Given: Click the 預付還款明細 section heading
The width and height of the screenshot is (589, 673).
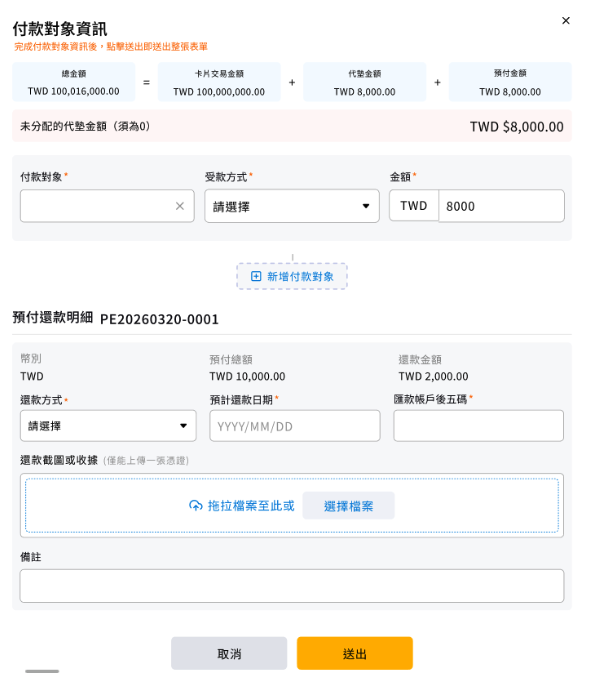Looking at the screenshot, I should click(x=52, y=318).
